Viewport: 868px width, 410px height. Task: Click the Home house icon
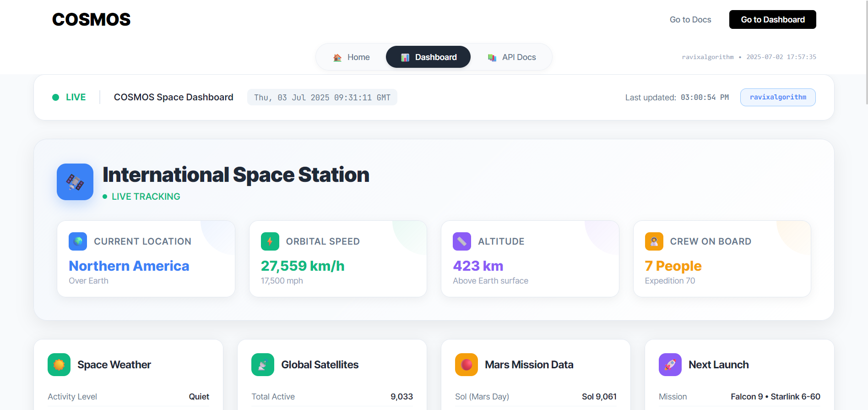click(x=337, y=57)
